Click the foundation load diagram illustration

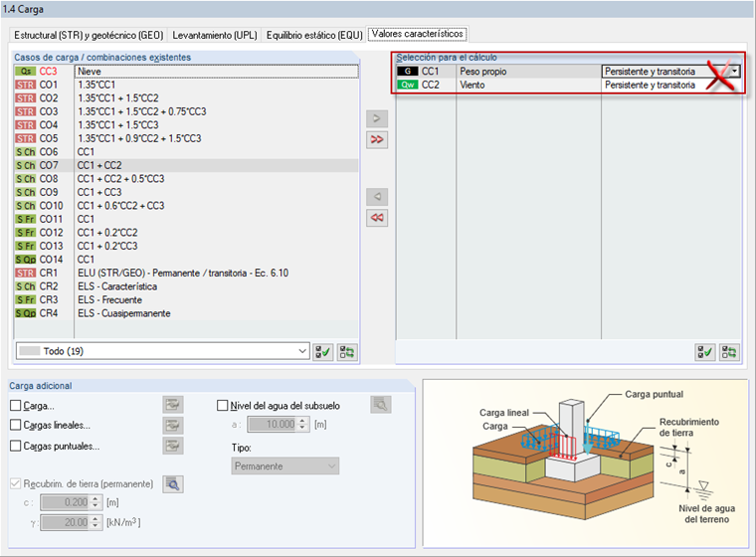point(585,463)
